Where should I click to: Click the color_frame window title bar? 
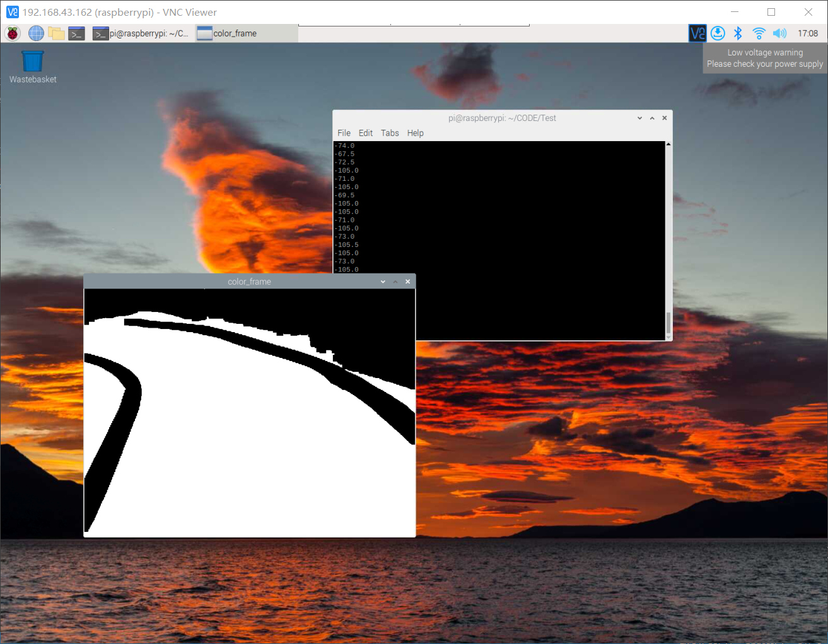[x=249, y=282]
